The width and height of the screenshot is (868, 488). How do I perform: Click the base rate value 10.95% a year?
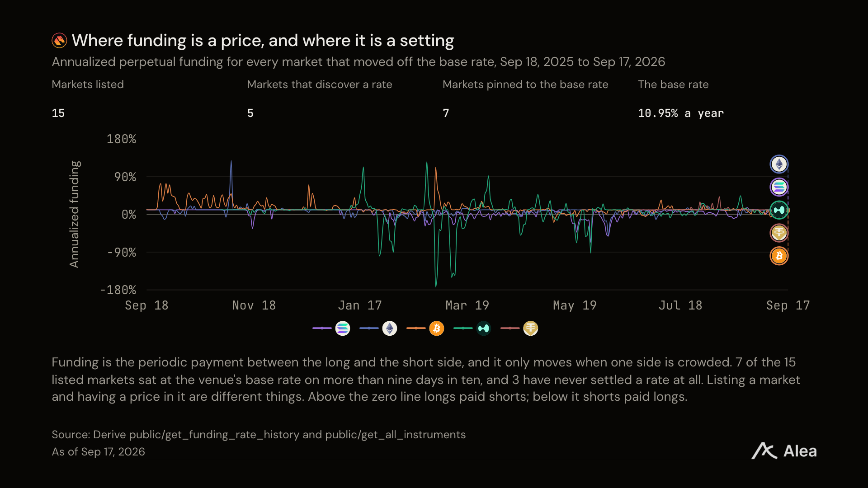[x=681, y=113]
